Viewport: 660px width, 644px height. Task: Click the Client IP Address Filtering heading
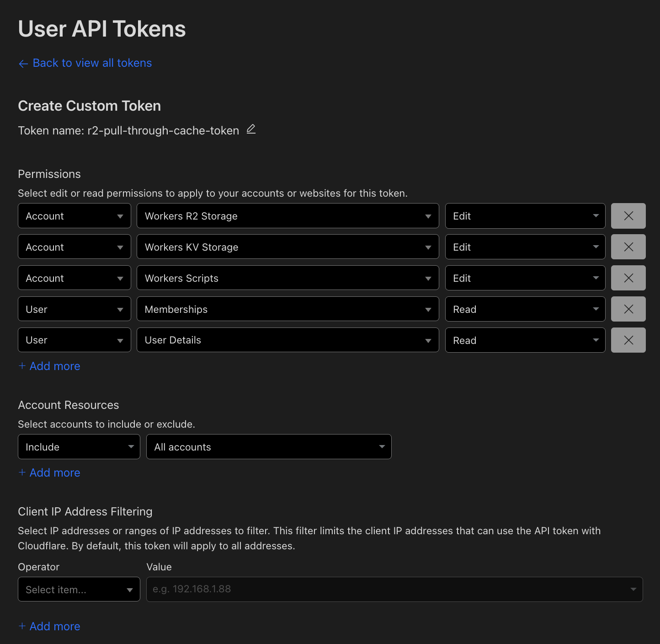(x=85, y=512)
